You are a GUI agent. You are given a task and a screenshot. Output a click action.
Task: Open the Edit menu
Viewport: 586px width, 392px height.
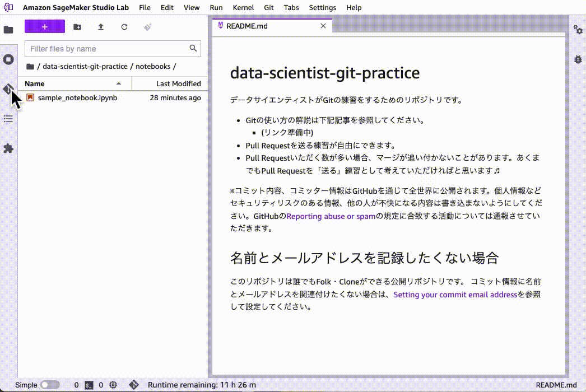tap(167, 7)
